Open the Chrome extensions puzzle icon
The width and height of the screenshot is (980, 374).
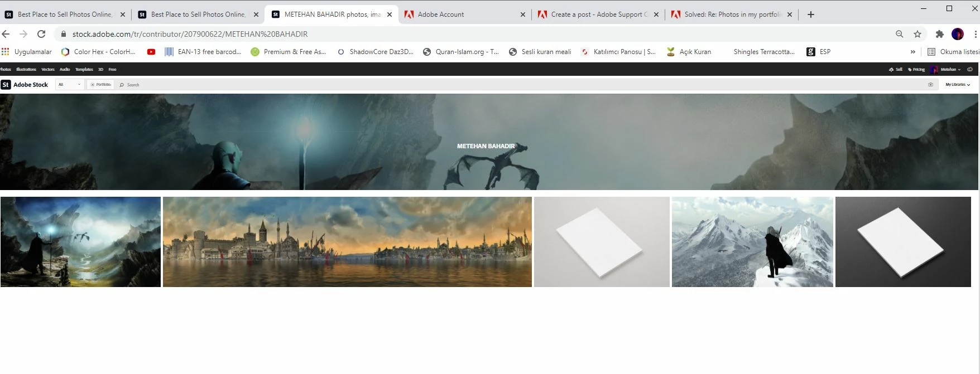click(940, 34)
